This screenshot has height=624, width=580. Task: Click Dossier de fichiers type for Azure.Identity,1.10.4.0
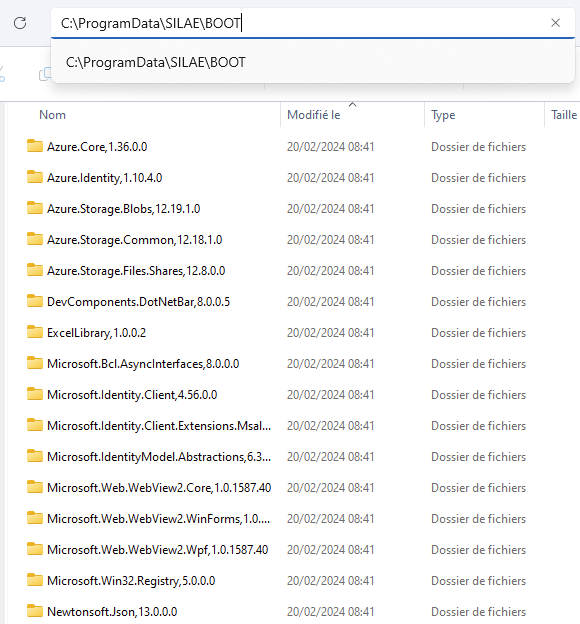tap(478, 178)
